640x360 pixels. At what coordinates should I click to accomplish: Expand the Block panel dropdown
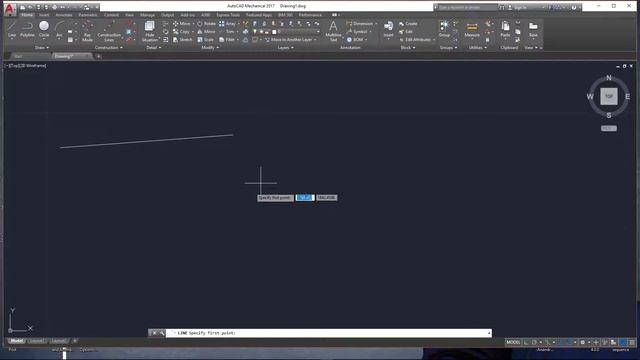408,48
